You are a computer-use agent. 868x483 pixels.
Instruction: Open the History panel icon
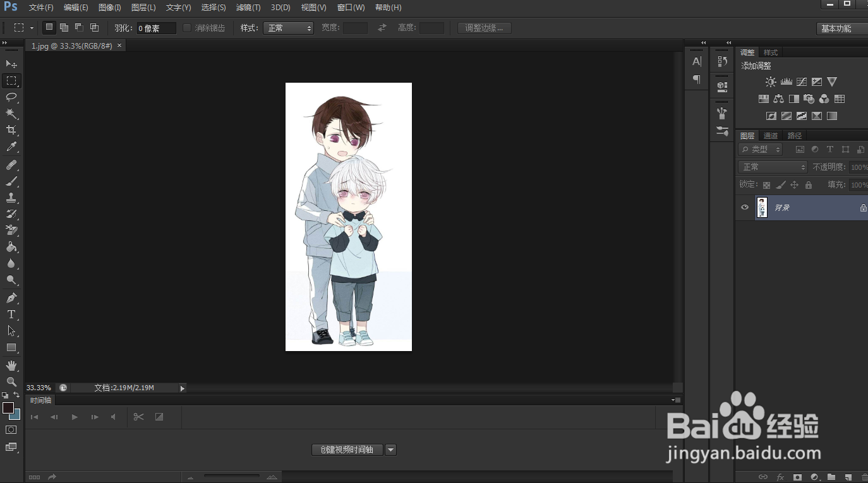[723, 61]
